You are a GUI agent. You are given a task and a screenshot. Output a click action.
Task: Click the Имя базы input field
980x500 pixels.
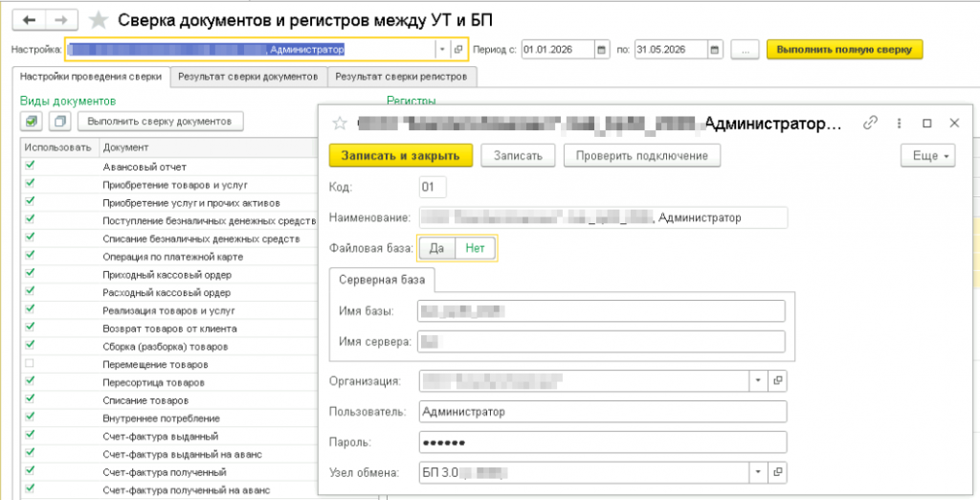coord(601,310)
